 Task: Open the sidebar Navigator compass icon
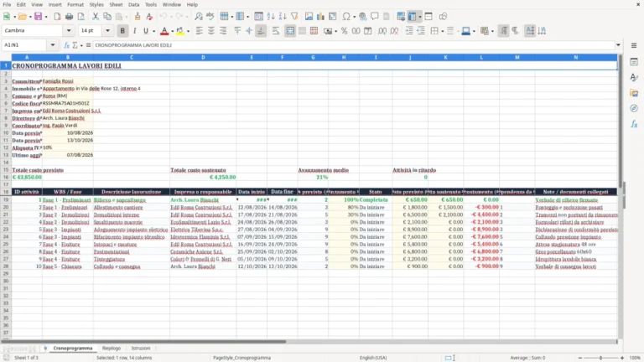pyautogui.click(x=634, y=108)
